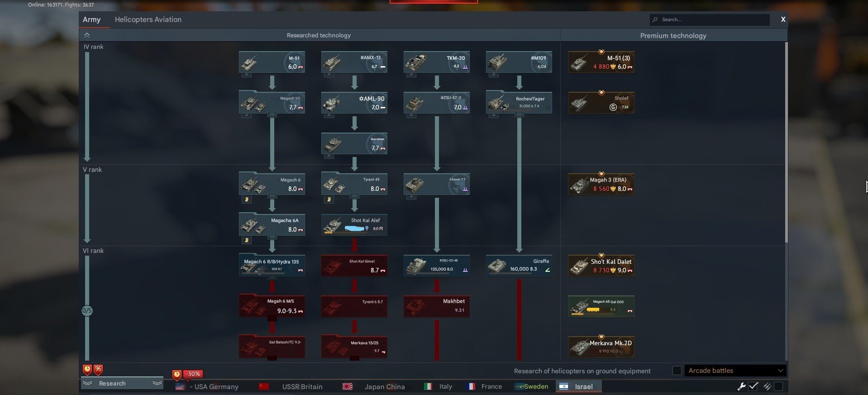The height and width of the screenshot is (395, 868).
Task: Click the Researched technology header
Action: point(319,35)
